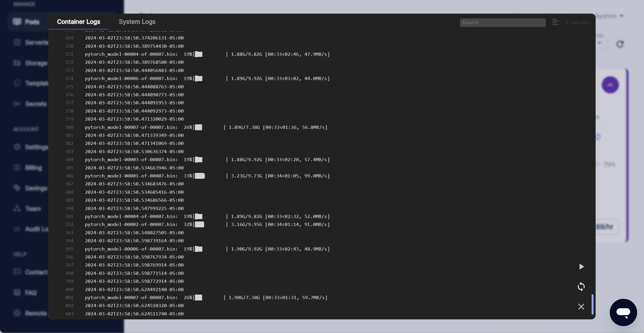Click the Team sidebar icon
The width and height of the screenshot is (644, 333).
[17, 208]
